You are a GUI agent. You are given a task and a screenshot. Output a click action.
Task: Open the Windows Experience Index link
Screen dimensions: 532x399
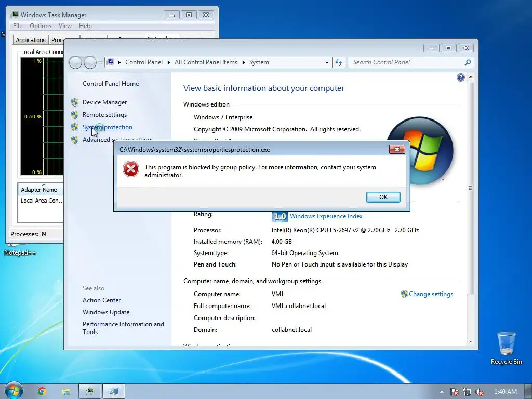[326, 216]
